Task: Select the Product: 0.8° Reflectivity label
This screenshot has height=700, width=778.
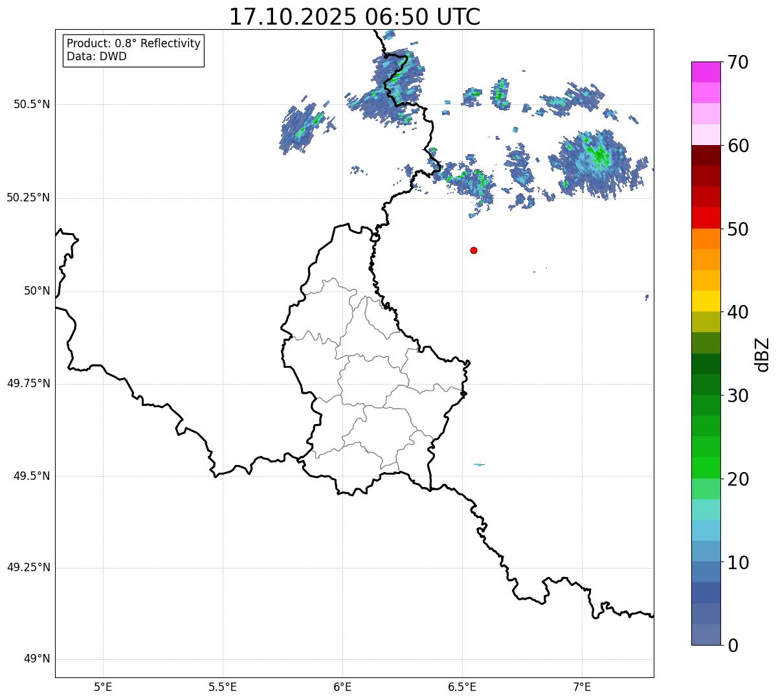Action: [x=134, y=43]
